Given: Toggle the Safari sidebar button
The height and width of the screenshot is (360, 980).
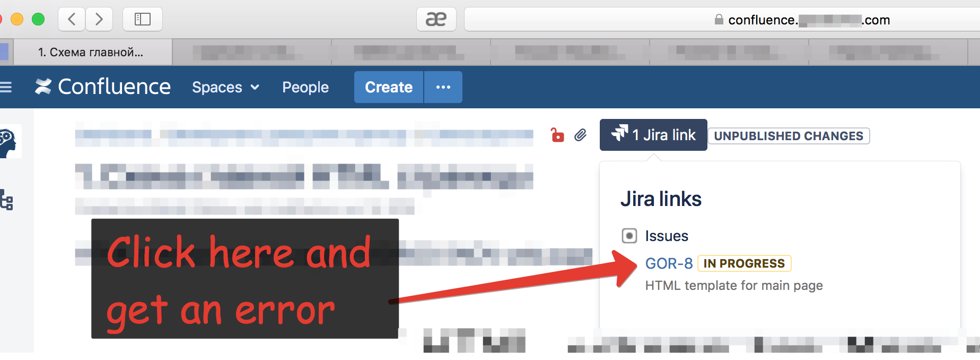Looking at the screenshot, I should (143, 20).
